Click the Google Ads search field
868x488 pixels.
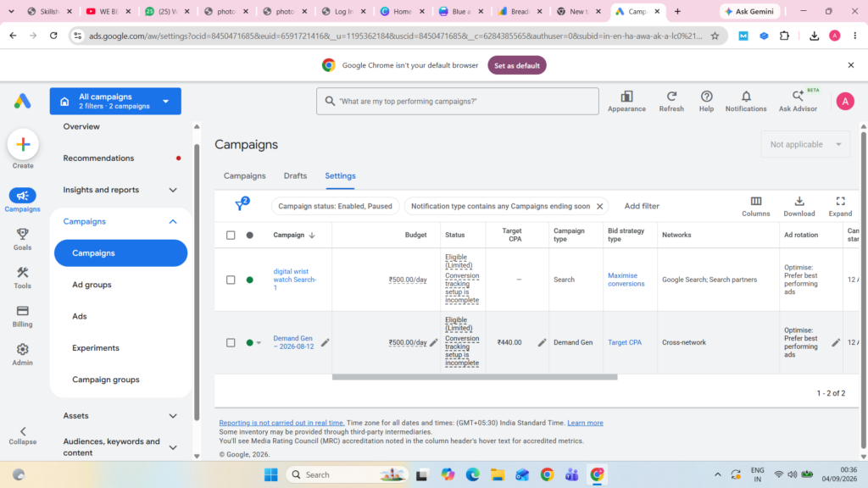click(457, 102)
